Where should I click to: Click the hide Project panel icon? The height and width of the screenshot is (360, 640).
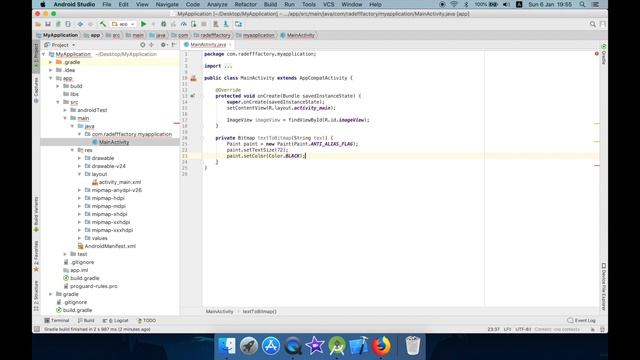click(x=173, y=45)
